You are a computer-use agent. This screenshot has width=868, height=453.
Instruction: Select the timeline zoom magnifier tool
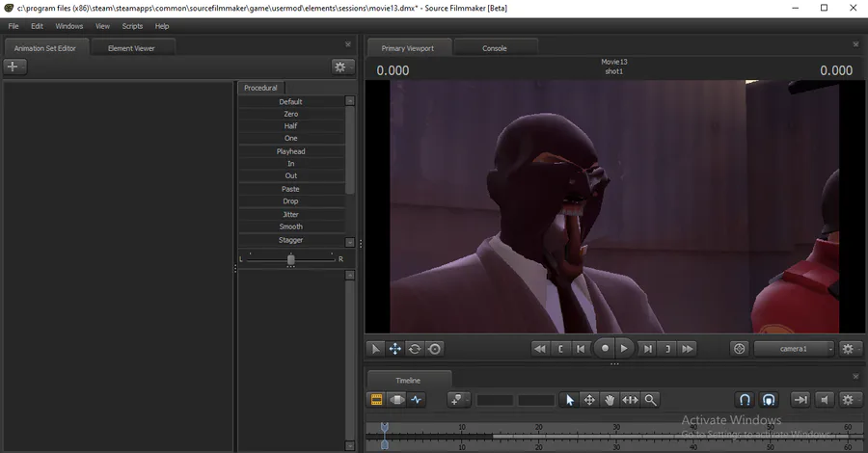point(650,399)
